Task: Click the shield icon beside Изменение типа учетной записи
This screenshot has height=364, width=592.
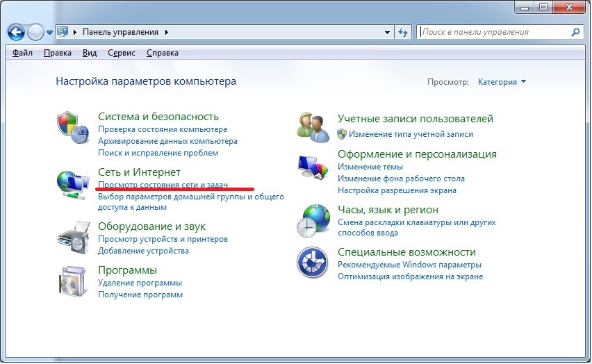Action: point(342,134)
